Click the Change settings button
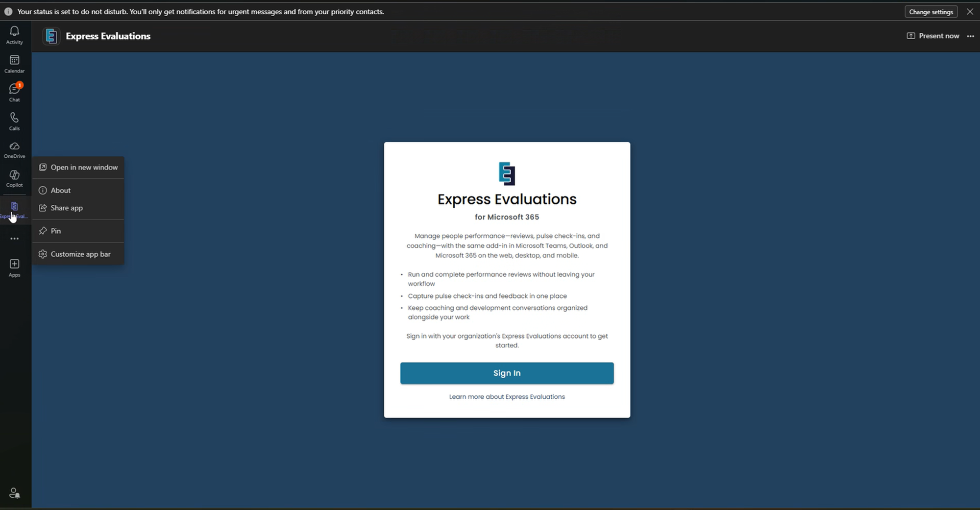This screenshot has height=510, width=980. click(x=931, y=12)
